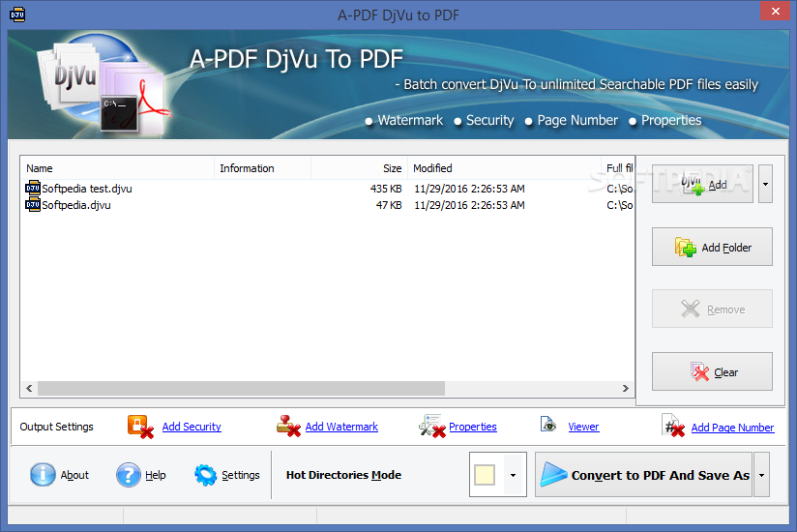Select the Softpedia test.djvu file row

click(x=327, y=189)
